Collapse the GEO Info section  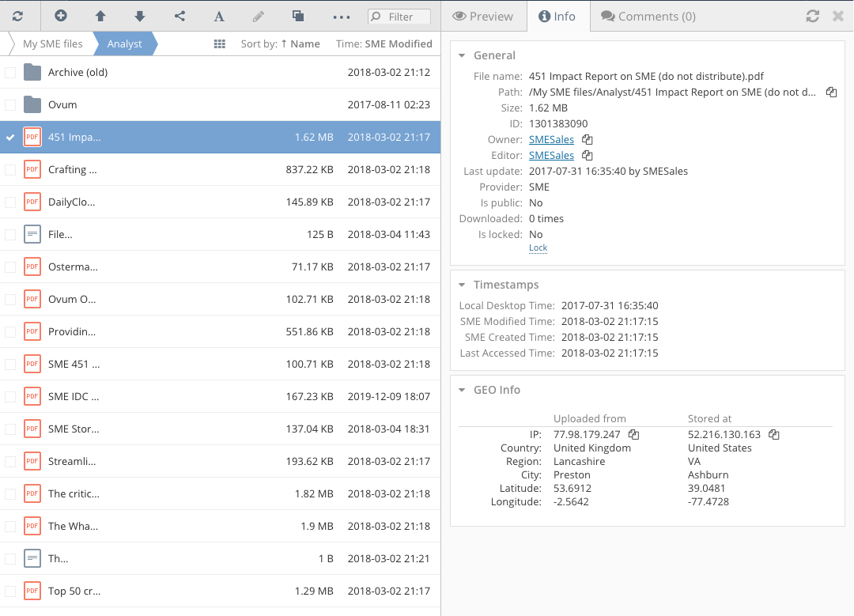(463, 390)
